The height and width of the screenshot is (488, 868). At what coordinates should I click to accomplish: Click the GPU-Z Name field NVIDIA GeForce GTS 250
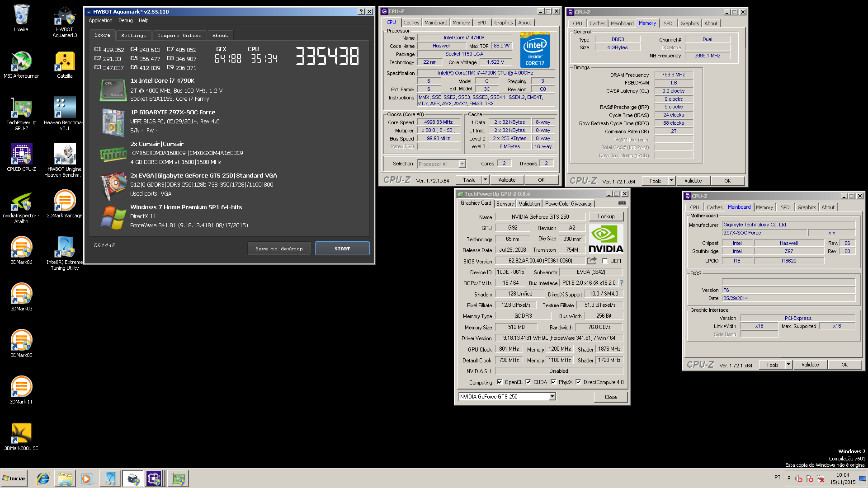tap(540, 217)
